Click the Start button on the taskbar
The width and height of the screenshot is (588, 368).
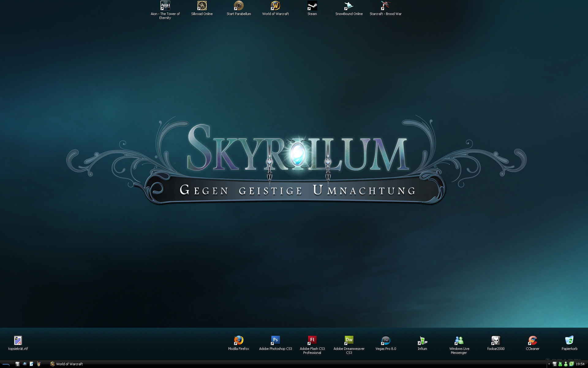tap(6, 364)
